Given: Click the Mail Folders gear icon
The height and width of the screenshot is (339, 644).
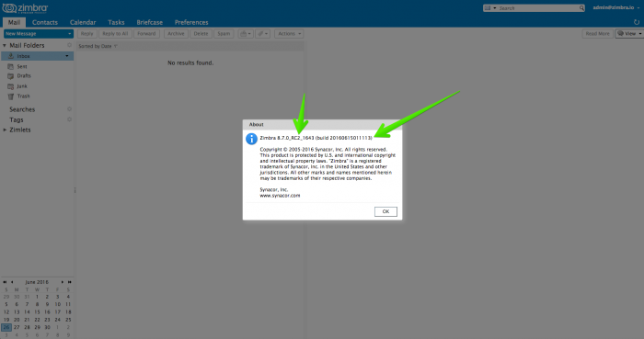Looking at the screenshot, I should [x=69, y=45].
